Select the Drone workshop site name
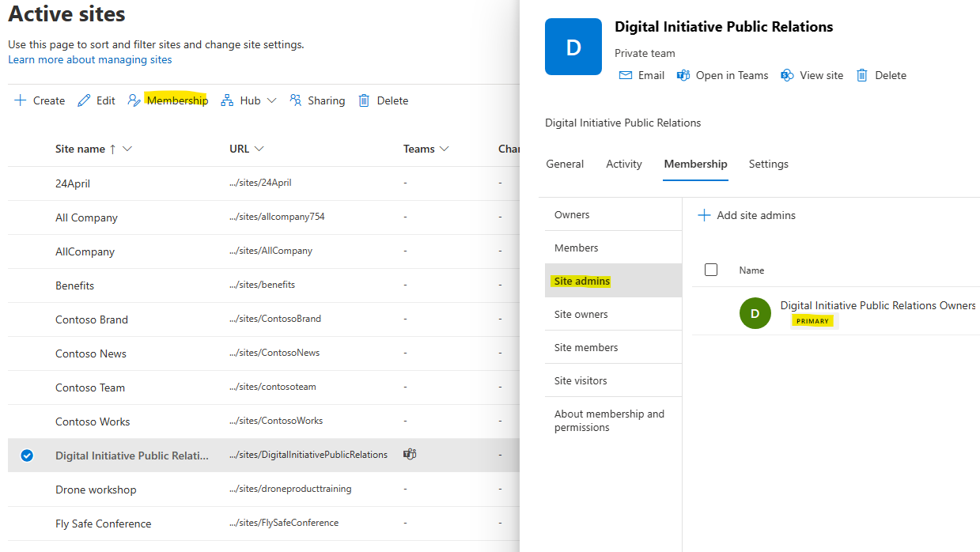Viewport: 980px width, 552px height. [96, 490]
